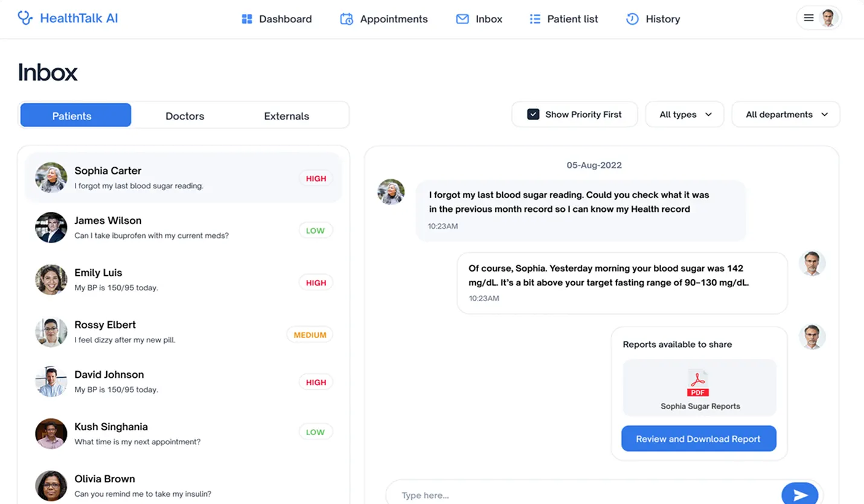864x504 pixels.
Task: Open the user profile avatar menu
Action: click(828, 18)
